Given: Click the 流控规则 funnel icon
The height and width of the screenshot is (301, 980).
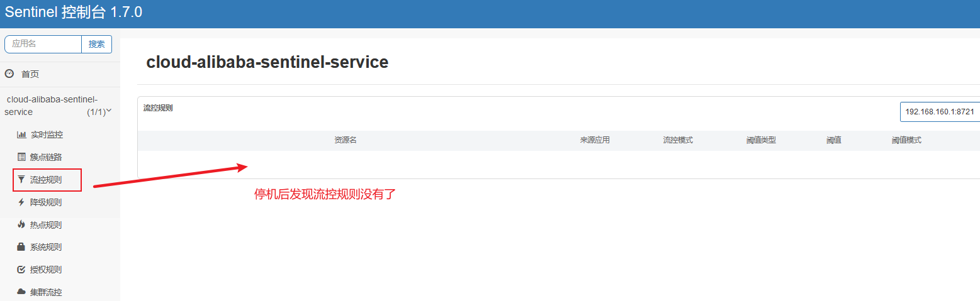Looking at the screenshot, I should pos(21,180).
